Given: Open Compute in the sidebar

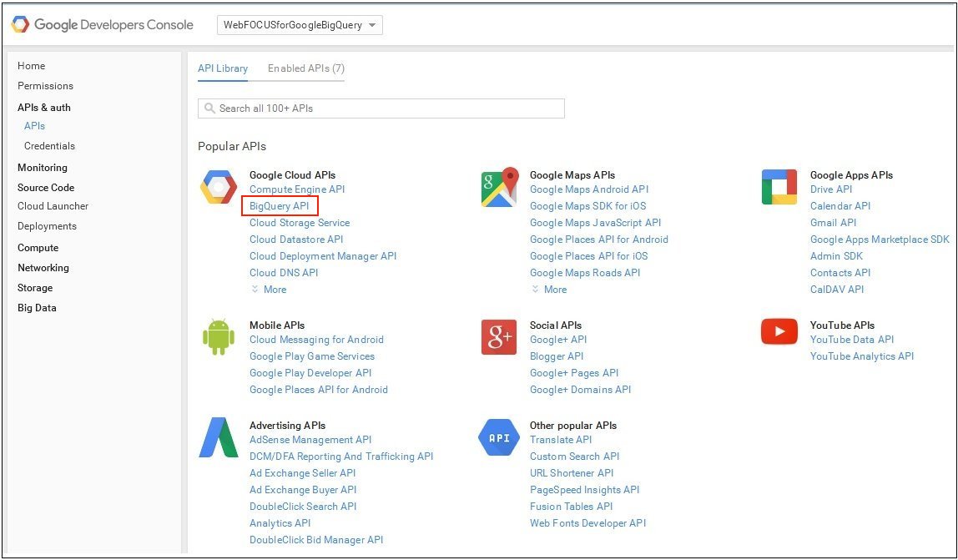Looking at the screenshot, I should [38, 248].
